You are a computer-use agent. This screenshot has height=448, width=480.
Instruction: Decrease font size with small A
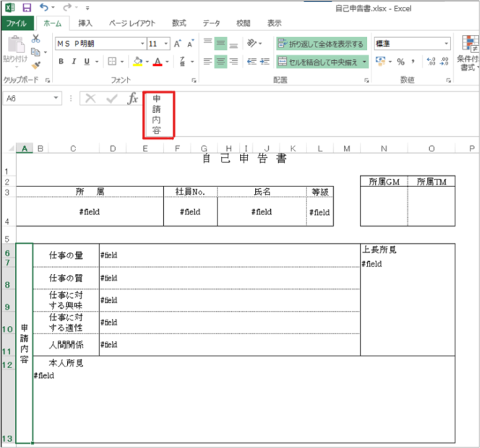pyautogui.click(x=191, y=44)
